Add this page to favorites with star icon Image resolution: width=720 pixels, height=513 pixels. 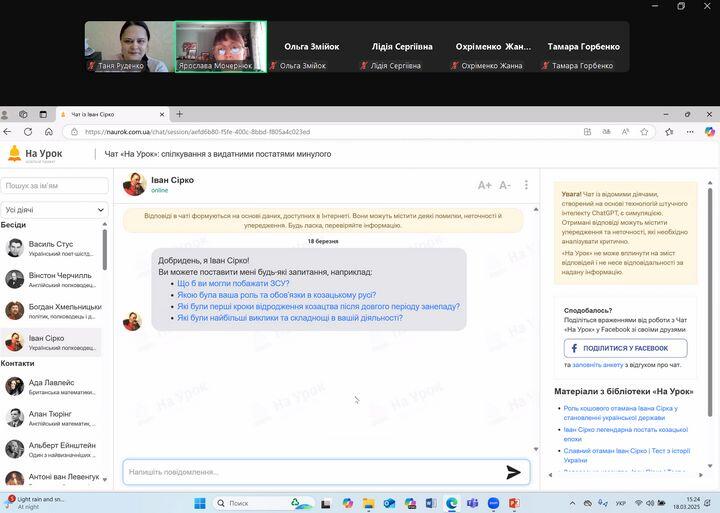pyautogui.click(x=644, y=132)
